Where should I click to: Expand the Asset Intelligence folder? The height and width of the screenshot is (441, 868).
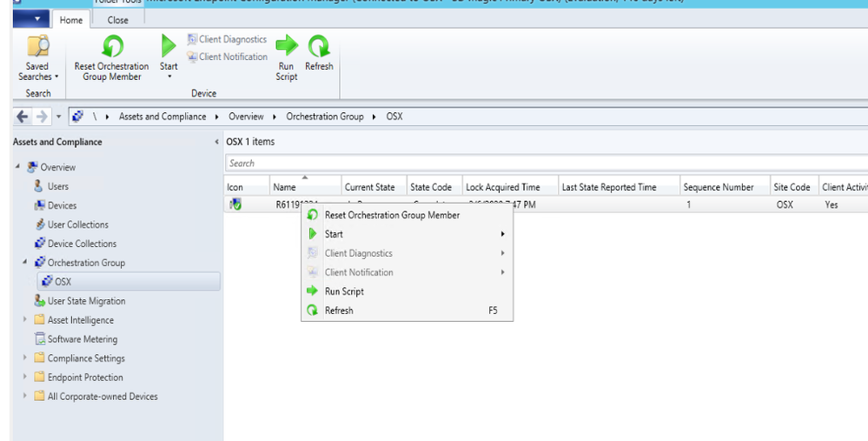pyautogui.click(x=25, y=319)
